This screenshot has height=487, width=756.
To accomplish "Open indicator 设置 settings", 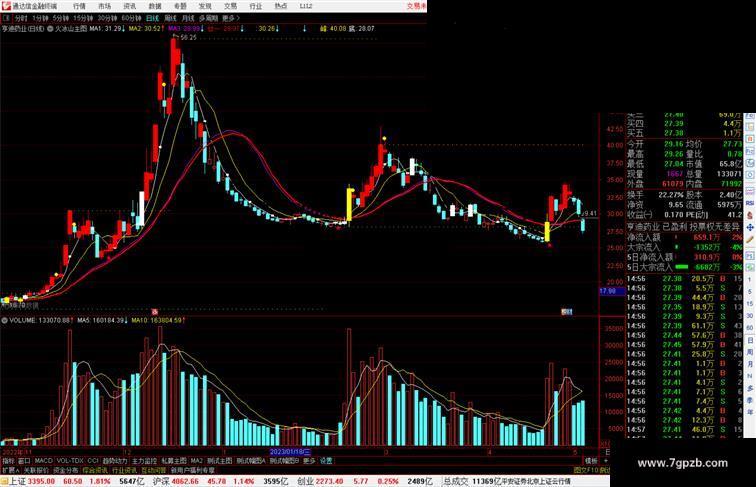I will pyautogui.click(x=326, y=461).
